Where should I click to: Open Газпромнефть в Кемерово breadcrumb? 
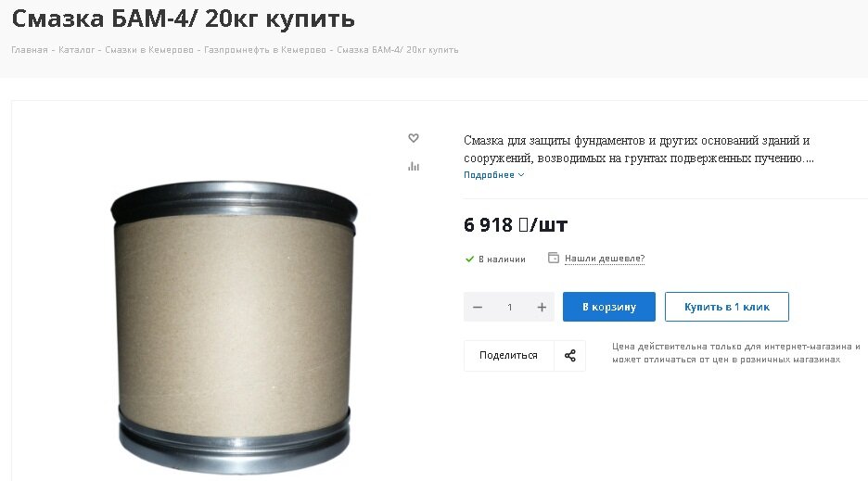[x=264, y=50]
